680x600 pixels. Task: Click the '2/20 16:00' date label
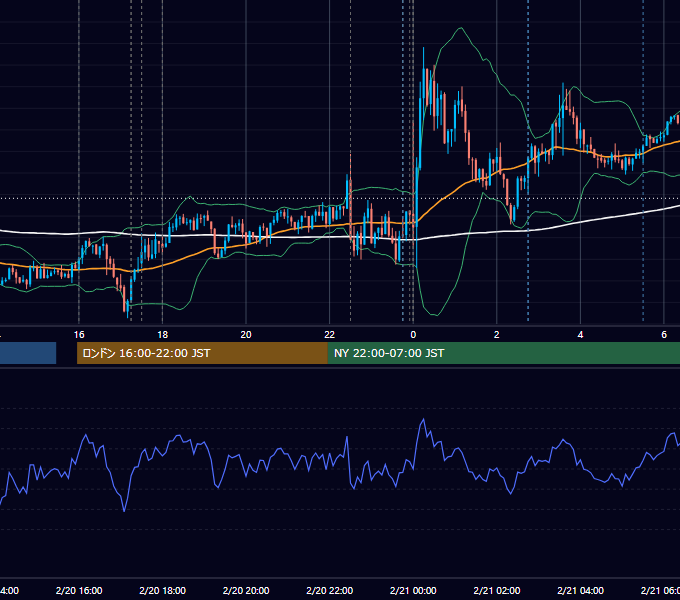[x=79, y=590]
